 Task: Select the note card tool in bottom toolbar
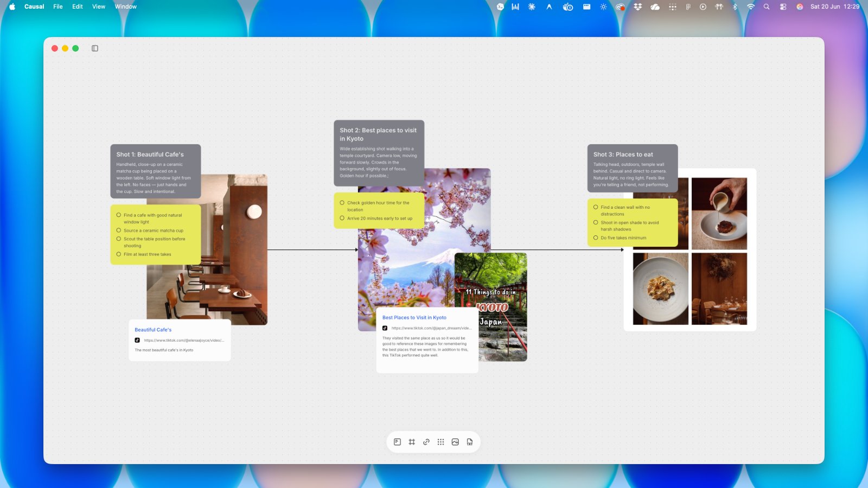click(397, 442)
